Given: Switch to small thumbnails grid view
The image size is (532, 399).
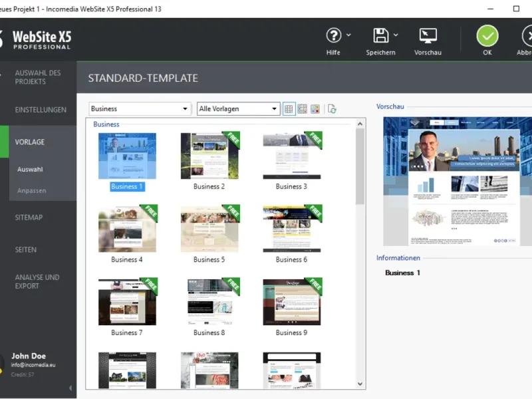Looking at the screenshot, I should (x=289, y=109).
